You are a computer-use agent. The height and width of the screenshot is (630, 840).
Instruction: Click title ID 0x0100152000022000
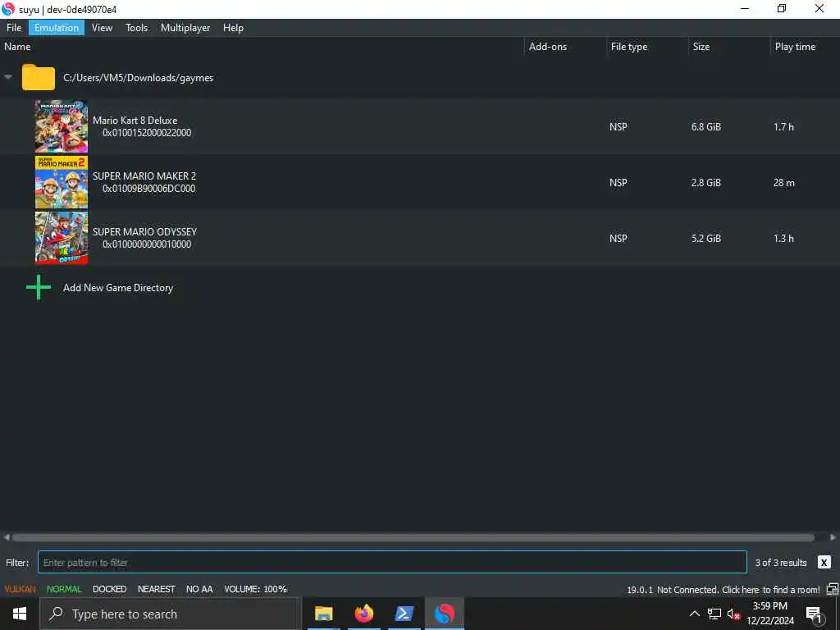coord(147,133)
